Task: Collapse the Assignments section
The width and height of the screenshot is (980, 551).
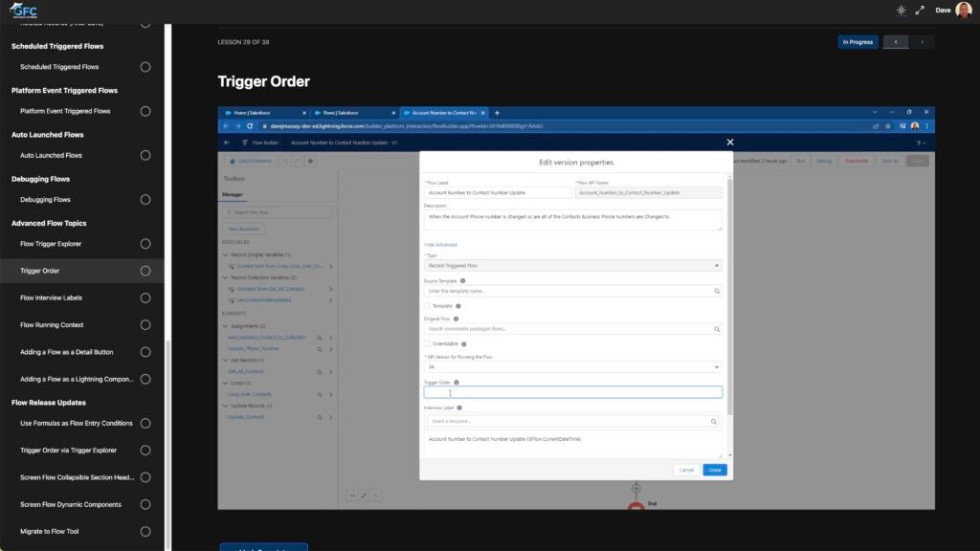Action: 226,326
